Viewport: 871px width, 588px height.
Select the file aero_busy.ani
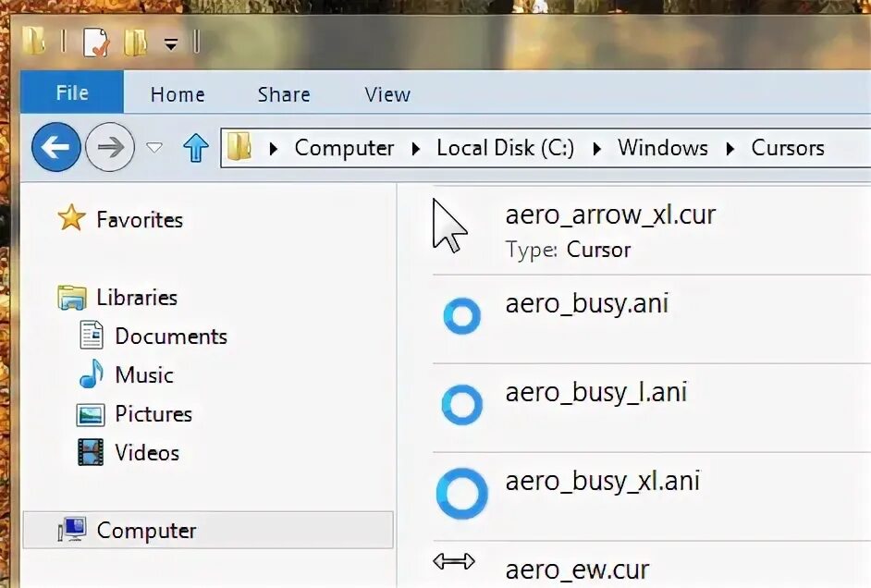click(586, 304)
